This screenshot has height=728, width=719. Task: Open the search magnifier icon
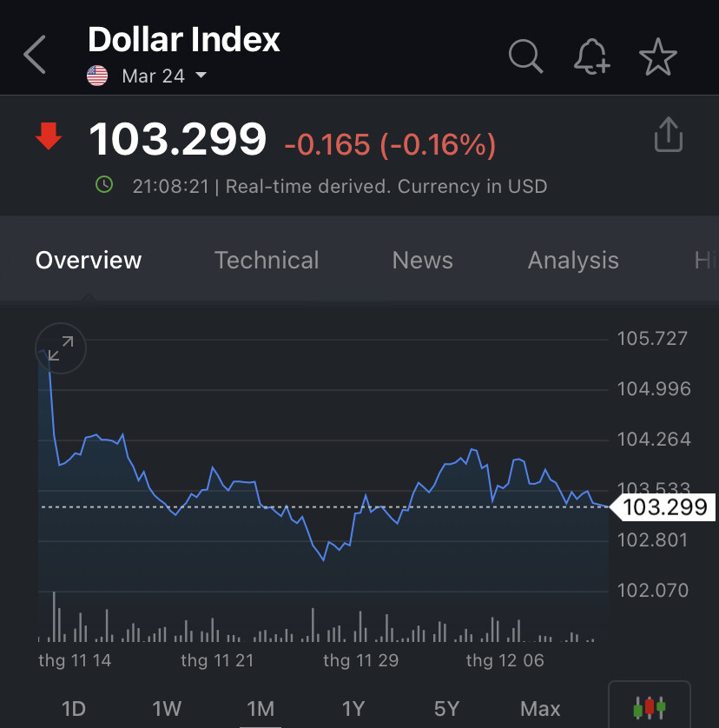525,56
